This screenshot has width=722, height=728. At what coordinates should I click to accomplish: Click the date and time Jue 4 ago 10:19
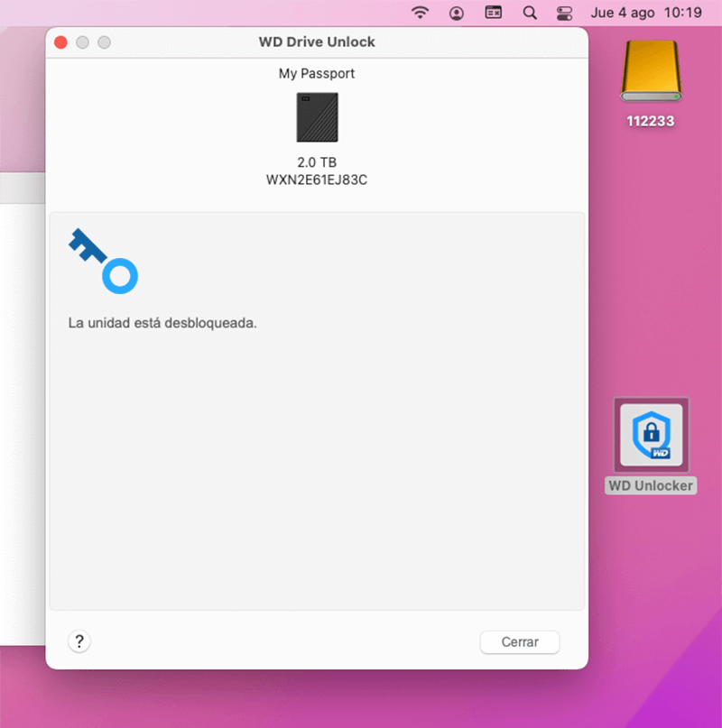[x=646, y=13]
